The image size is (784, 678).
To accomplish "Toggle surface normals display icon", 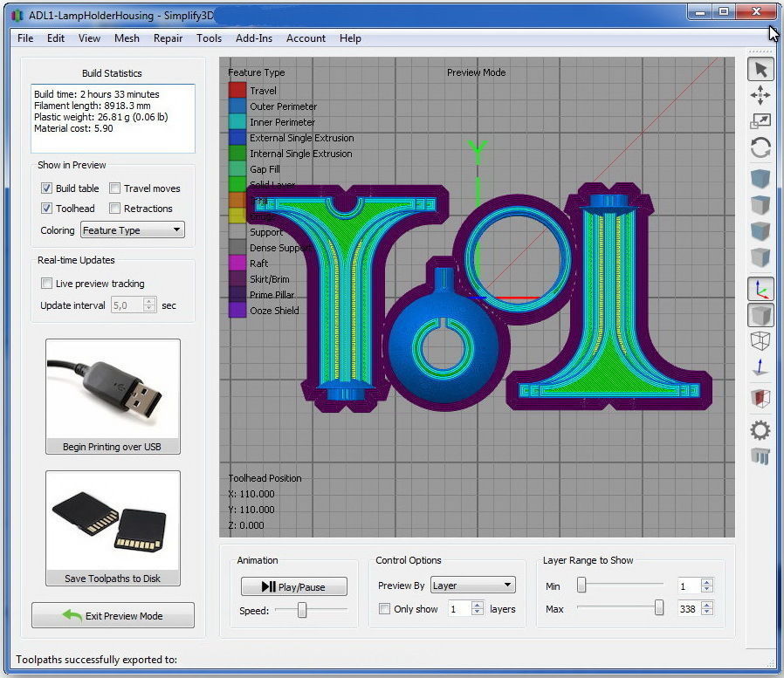I will click(x=760, y=367).
